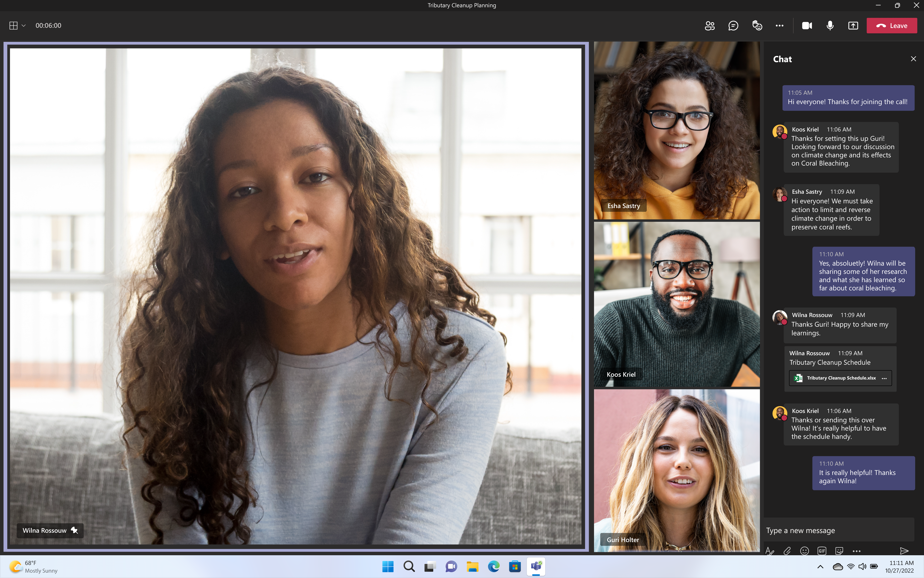Expand the view layout dropdown chevron
924x578 pixels.
(24, 26)
